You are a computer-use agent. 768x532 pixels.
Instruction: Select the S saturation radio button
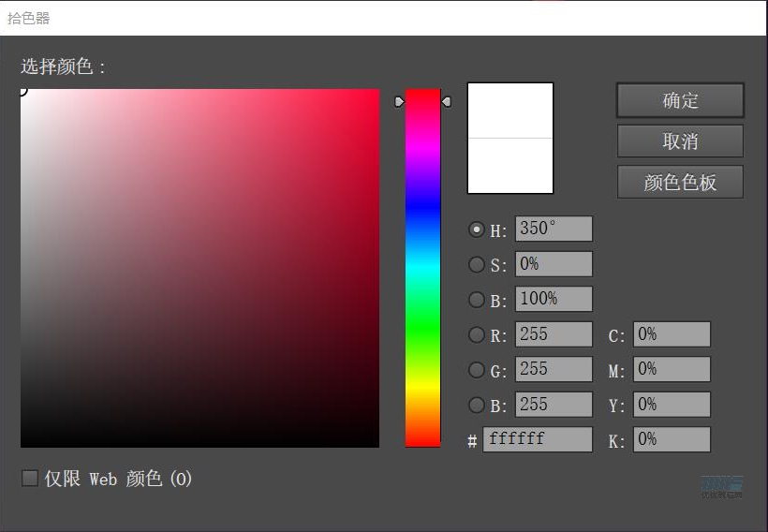click(x=477, y=265)
